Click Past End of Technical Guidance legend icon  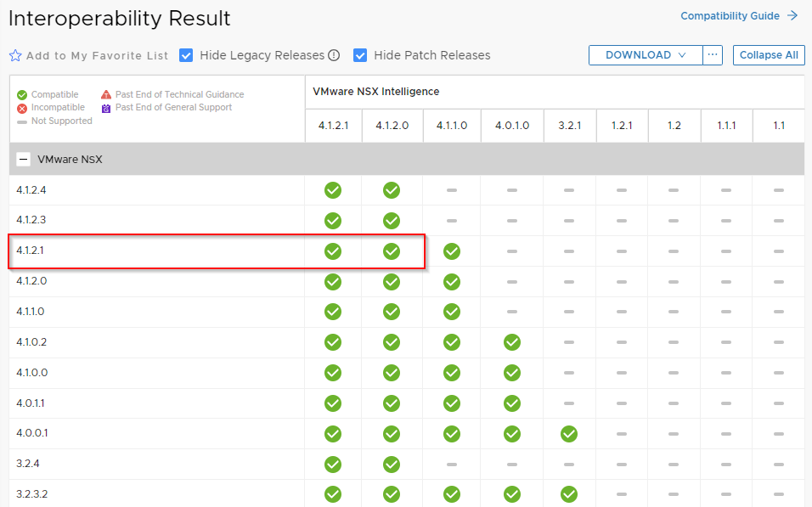(x=106, y=94)
